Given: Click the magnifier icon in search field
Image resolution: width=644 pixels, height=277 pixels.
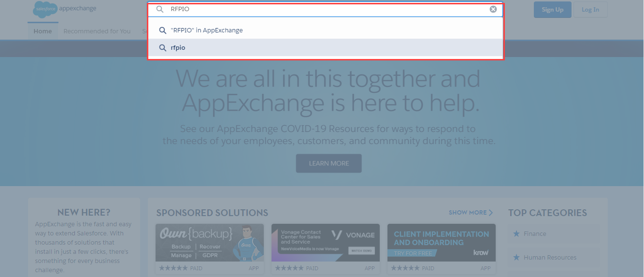Looking at the screenshot, I should tap(160, 9).
